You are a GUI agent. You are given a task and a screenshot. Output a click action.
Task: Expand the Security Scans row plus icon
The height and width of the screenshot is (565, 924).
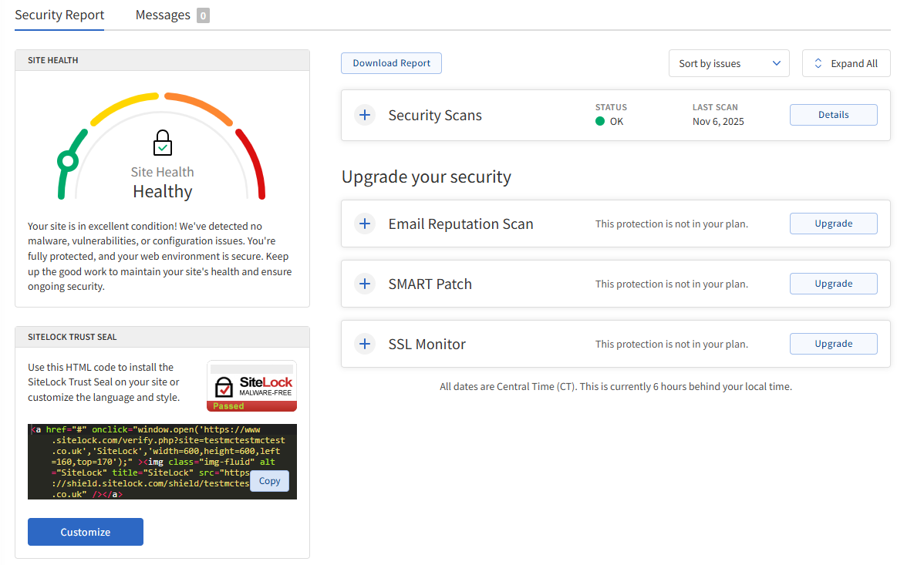[x=365, y=115]
